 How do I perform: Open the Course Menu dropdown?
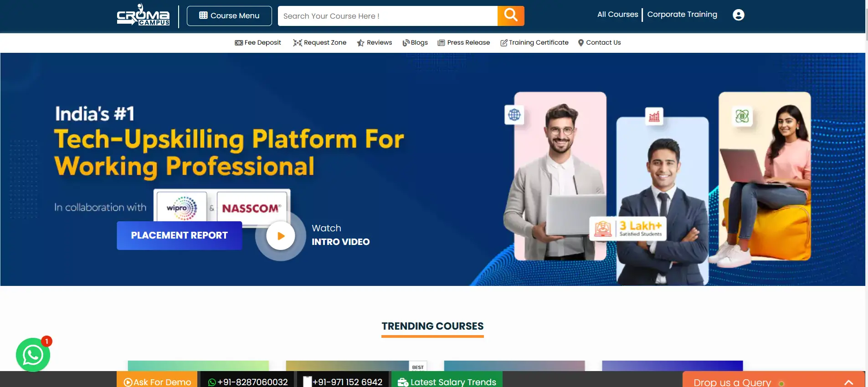pos(229,16)
